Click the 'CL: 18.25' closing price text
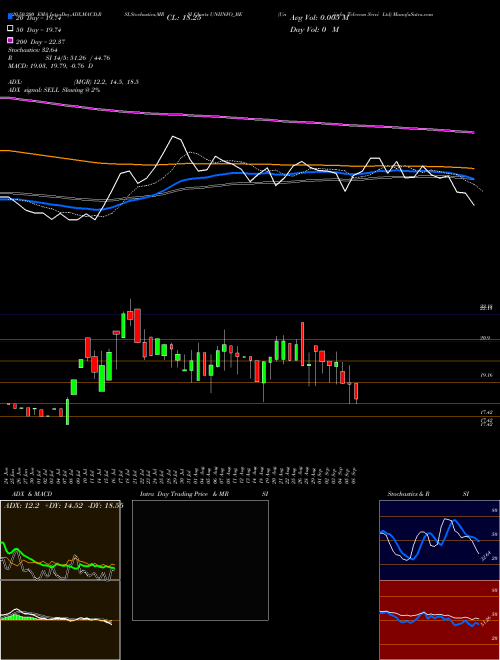 [184, 18]
